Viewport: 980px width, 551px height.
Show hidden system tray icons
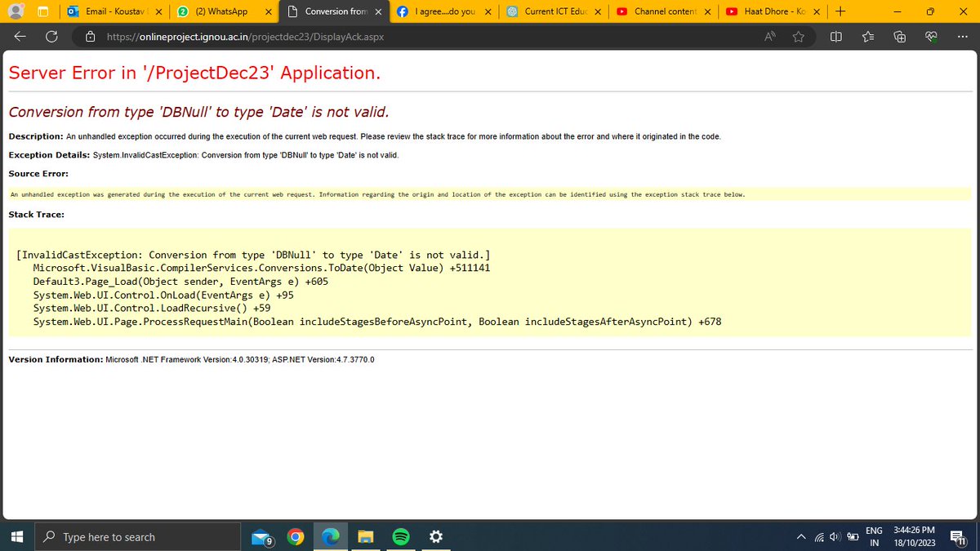(x=801, y=536)
